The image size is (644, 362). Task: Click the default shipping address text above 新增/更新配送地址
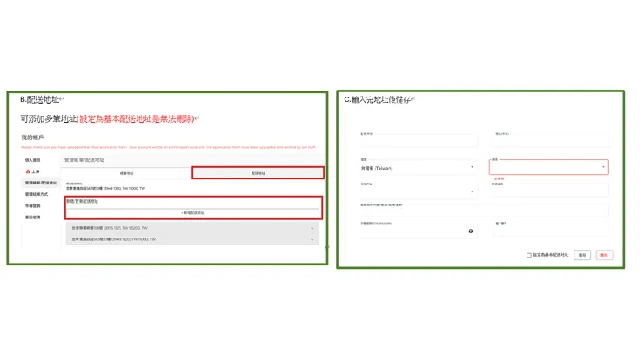105,188
